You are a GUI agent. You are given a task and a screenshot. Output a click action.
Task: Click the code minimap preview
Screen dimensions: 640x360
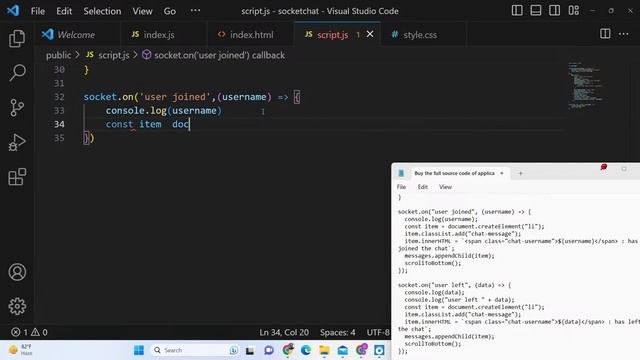pyautogui.click(x=585, y=86)
